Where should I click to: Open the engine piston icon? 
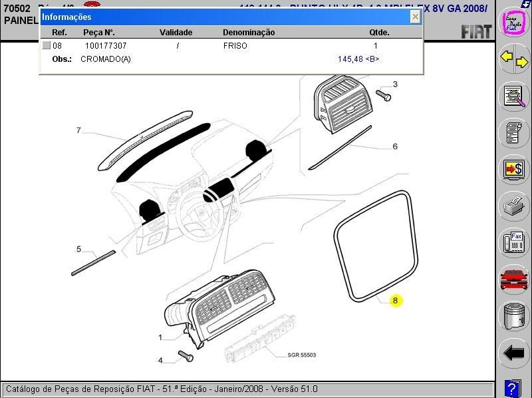click(514, 317)
